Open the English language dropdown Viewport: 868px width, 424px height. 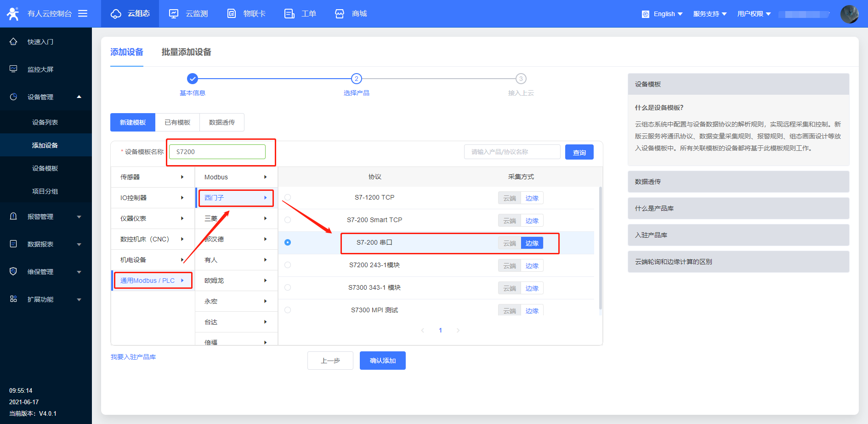click(x=663, y=14)
